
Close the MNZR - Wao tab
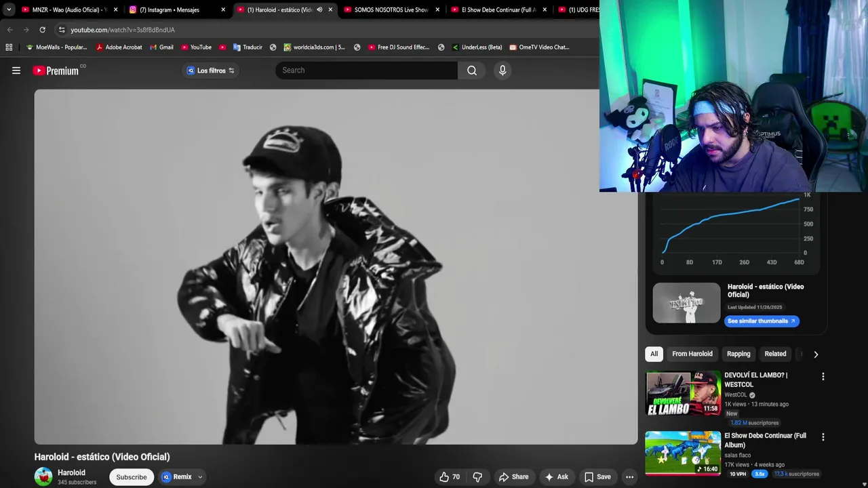point(115,9)
